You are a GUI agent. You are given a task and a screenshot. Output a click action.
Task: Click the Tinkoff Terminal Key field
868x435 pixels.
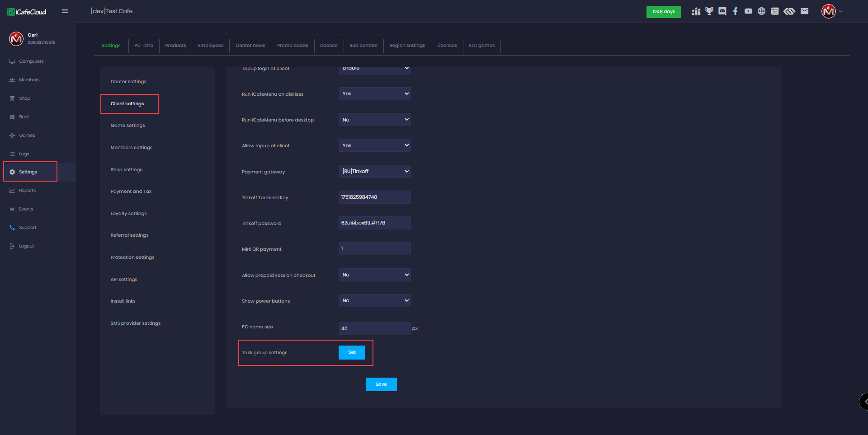[374, 197]
